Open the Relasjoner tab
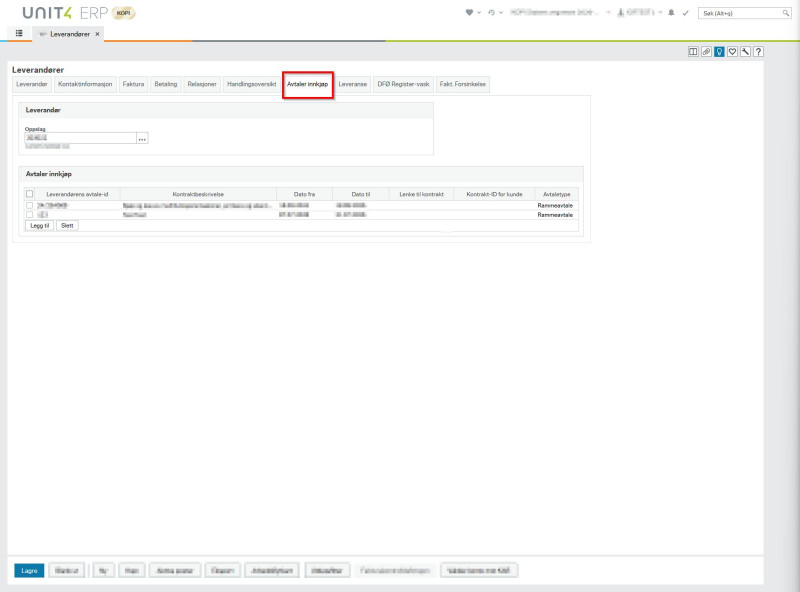The width and height of the screenshot is (800, 592). click(202, 84)
